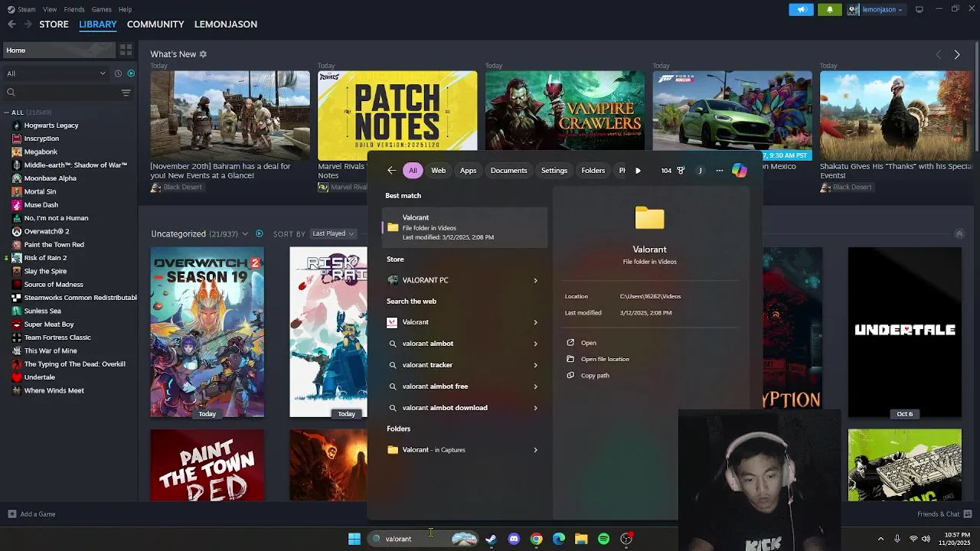Select Apps filter in search panel
Image resolution: width=980 pixels, height=551 pixels.
[468, 171]
